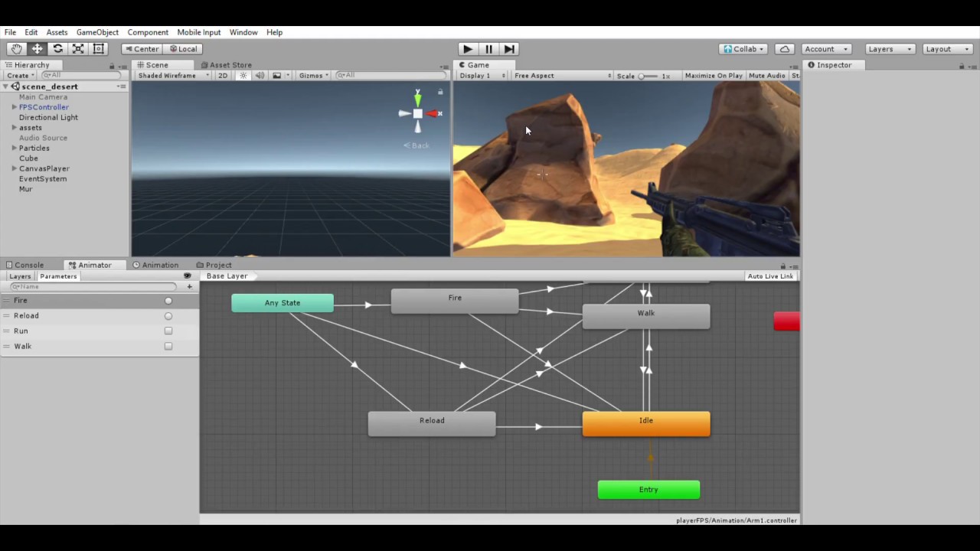The image size is (980, 551).
Task: Check the Walk bool parameter
Action: (x=168, y=347)
